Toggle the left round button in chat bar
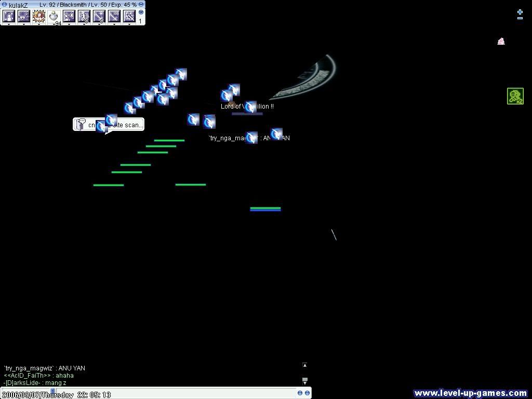 (300, 393)
